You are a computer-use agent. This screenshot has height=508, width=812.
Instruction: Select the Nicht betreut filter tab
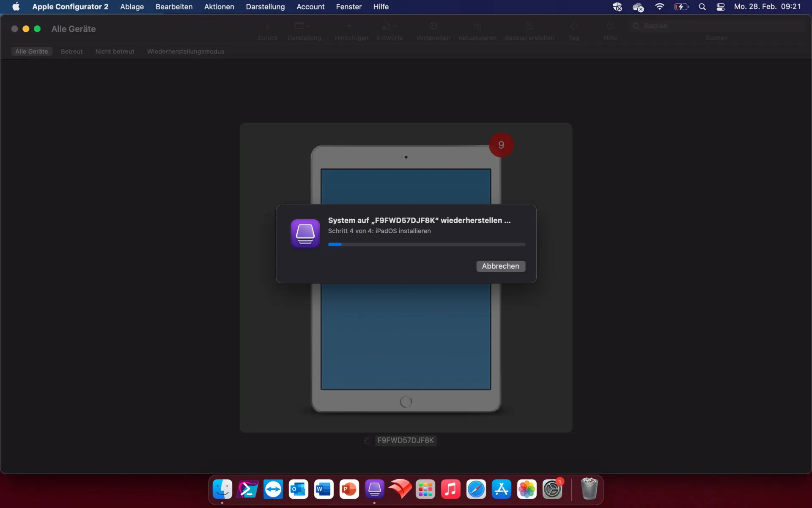tap(115, 51)
